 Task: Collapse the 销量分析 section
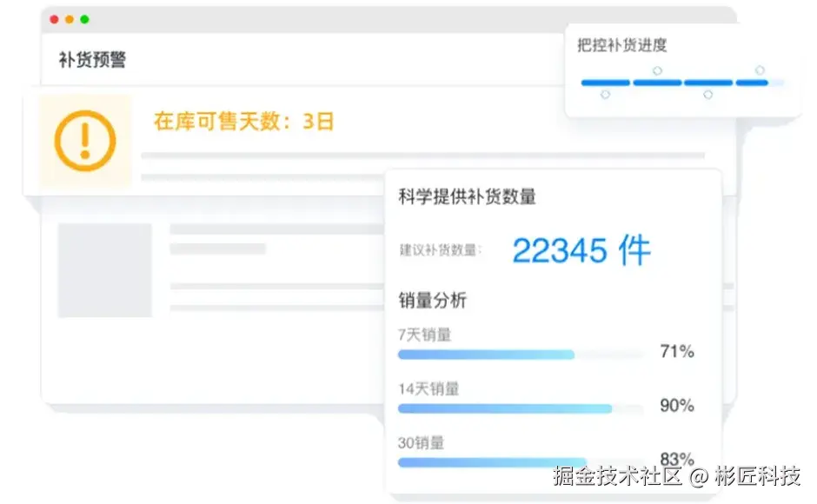434,300
